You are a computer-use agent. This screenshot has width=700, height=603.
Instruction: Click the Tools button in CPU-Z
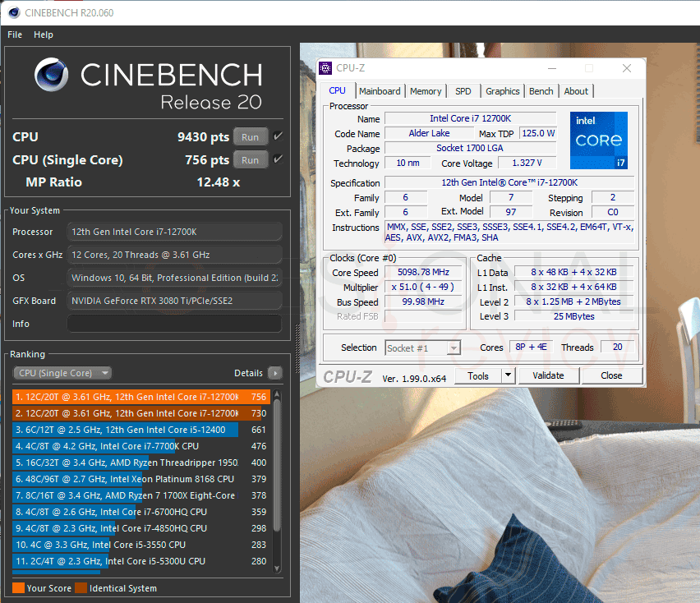(x=478, y=375)
